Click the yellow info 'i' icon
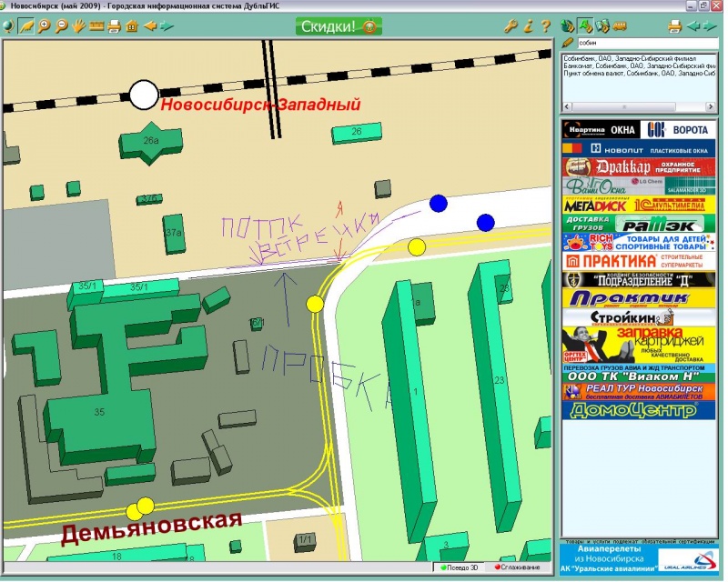 pyautogui.click(x=529, y=26)
